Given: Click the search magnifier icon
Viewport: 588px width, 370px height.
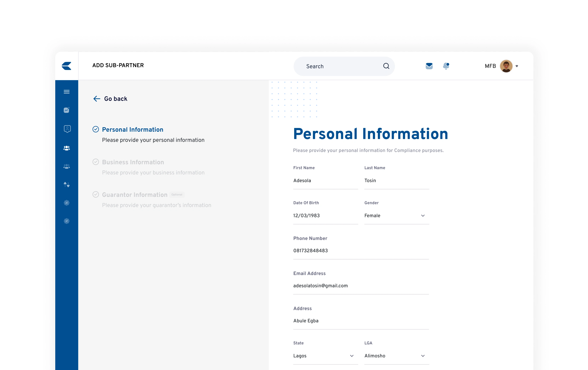Looking at the screenshot, I should click(386, 66).
